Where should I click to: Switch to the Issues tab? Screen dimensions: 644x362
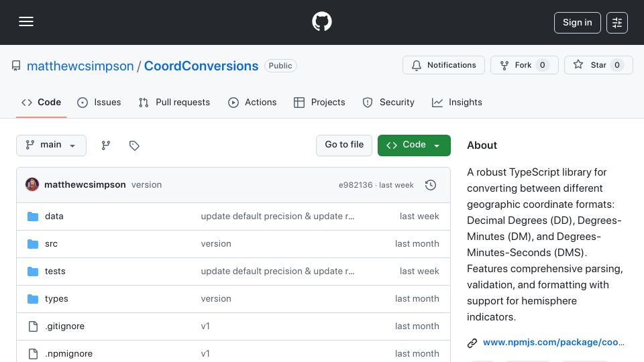coord(99,102)
